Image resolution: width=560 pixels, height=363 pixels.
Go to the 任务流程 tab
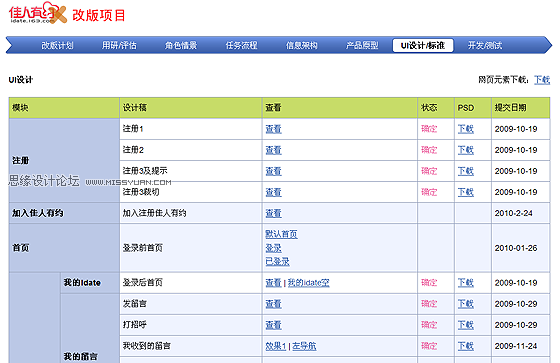[241, 46]
